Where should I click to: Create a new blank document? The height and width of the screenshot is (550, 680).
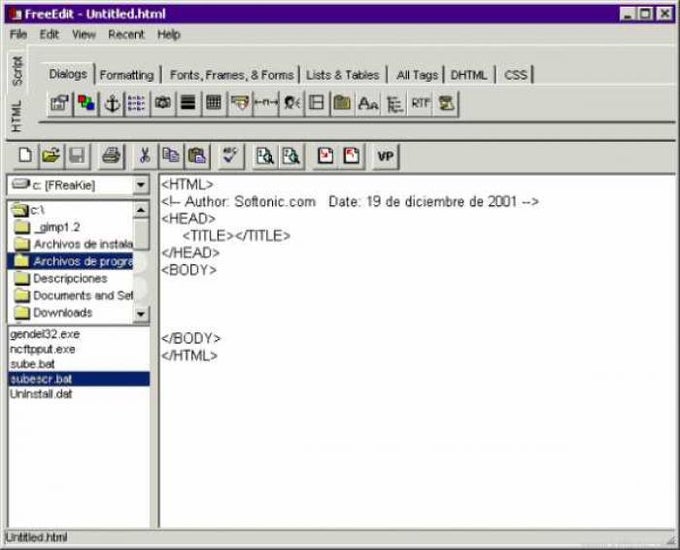point(25,155)
